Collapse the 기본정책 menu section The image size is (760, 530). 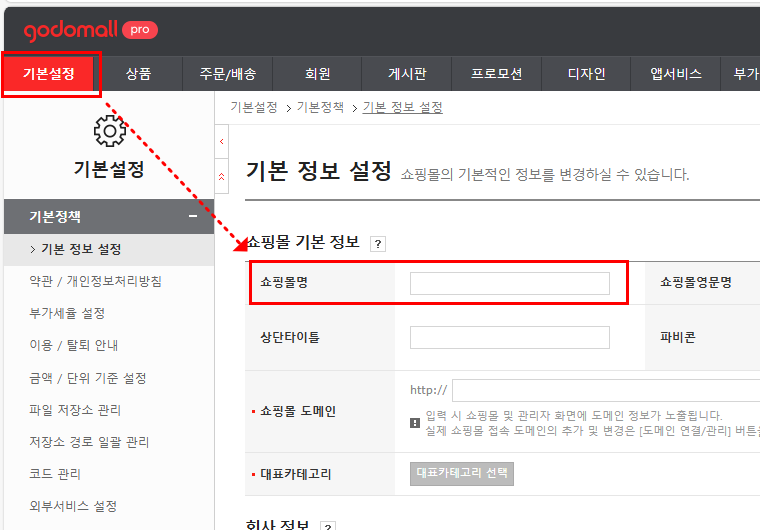pos(193,217)
